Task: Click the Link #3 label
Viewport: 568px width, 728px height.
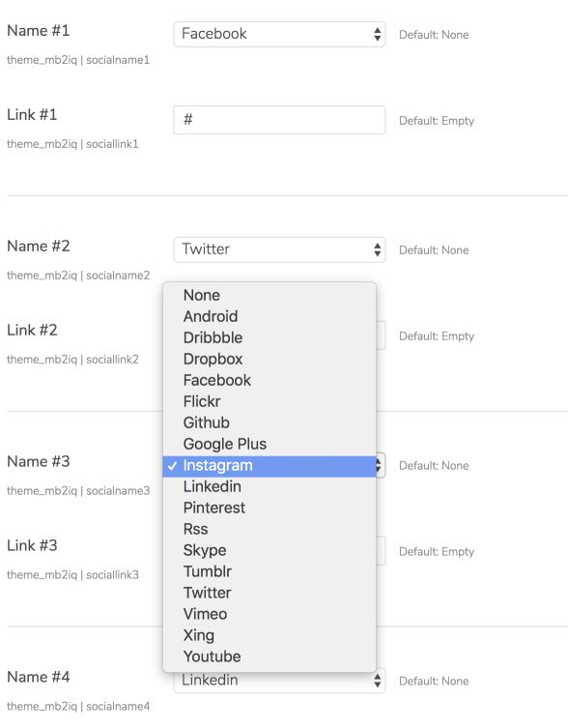Action: [32, 545]
